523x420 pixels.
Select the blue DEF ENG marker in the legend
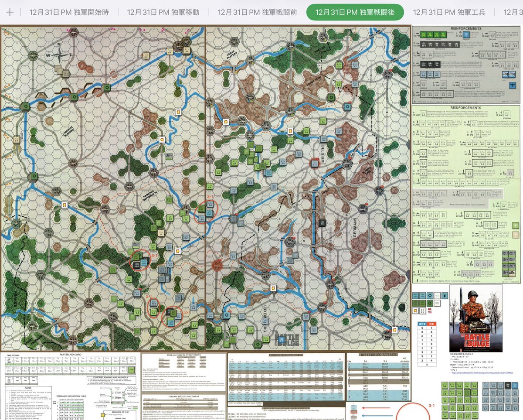(x=423, y=296)
